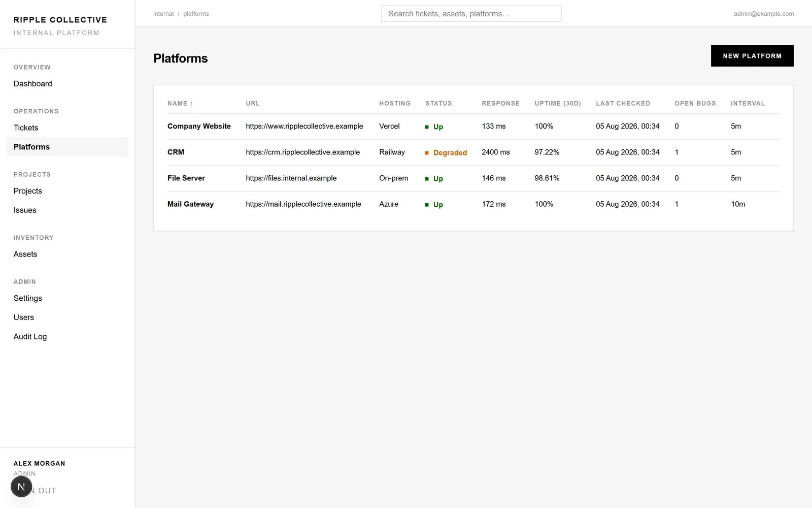Click the 133 ms response value
Viewport: 812px width, 508px height.
[x=494, y=126]
